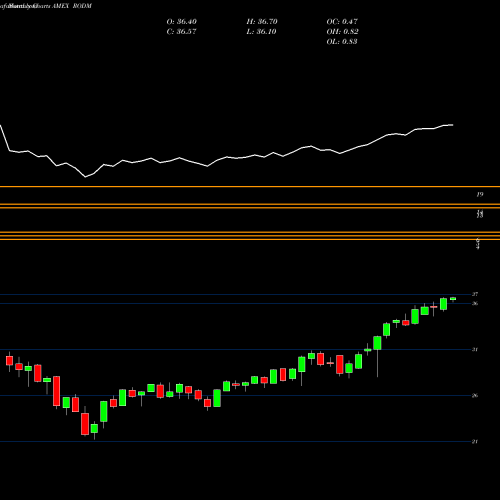This screenshot has height=500, width=500.
Task: Click the green candle with the long lower wick near 31
Action: 377,343
